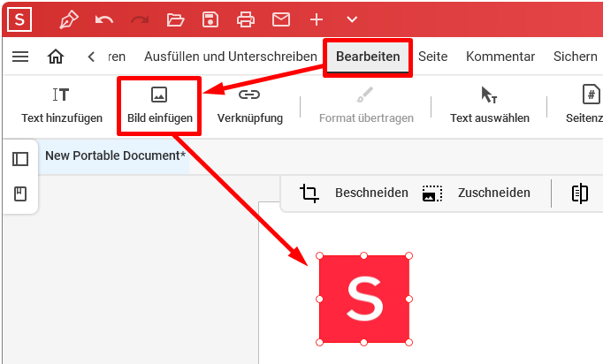Image resolution: width=603 pixels, height=364 pixels.
Task: Click the Seitenzahl page number icon
Action: 591,95
